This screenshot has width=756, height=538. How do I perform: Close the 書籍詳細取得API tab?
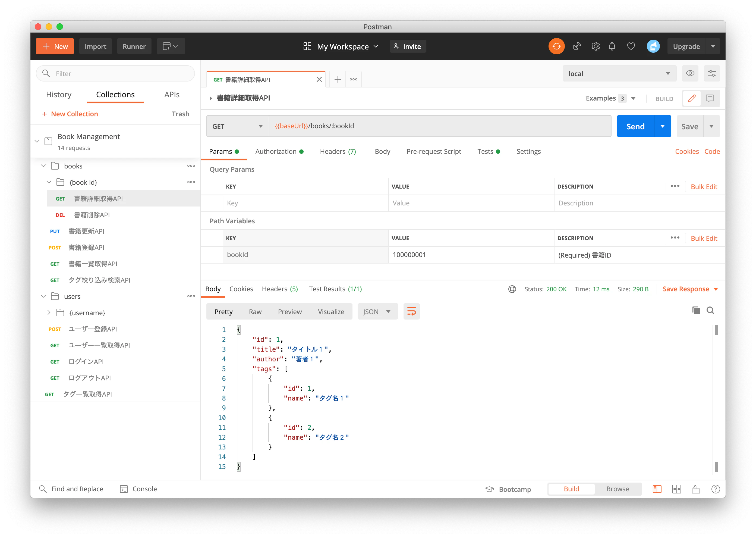[319, 80]
